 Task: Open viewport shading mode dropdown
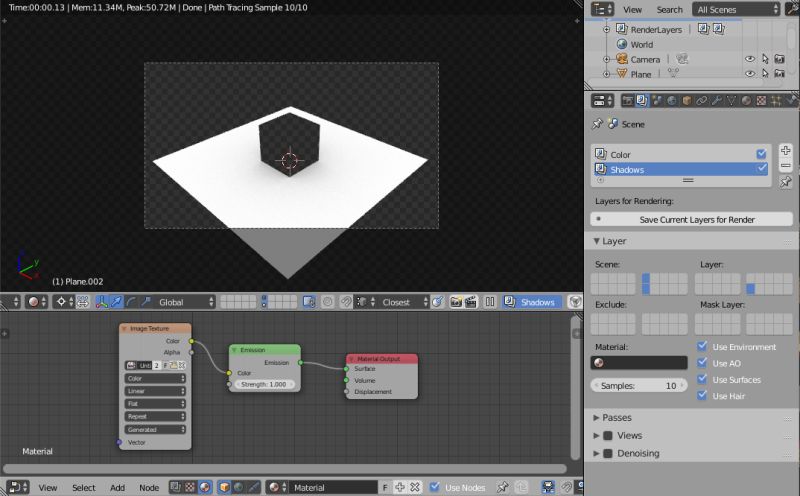point(34,302)
